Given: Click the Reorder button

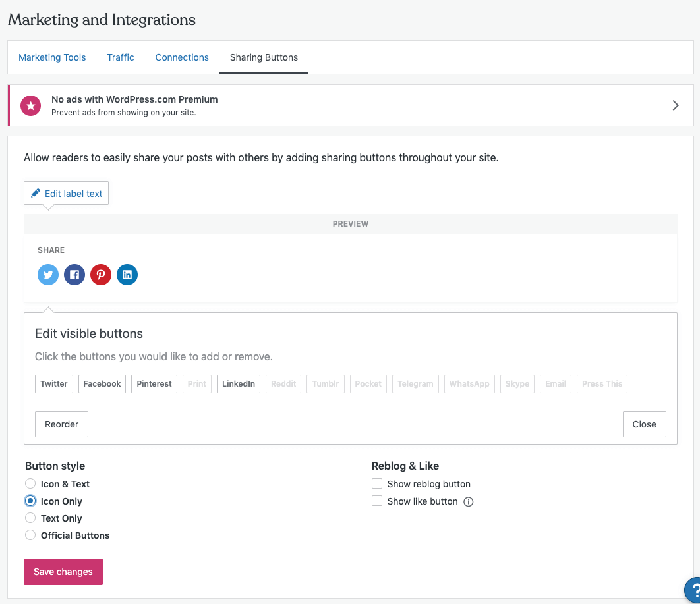Looking at the screenshot, I should click(x=61, y=424).
